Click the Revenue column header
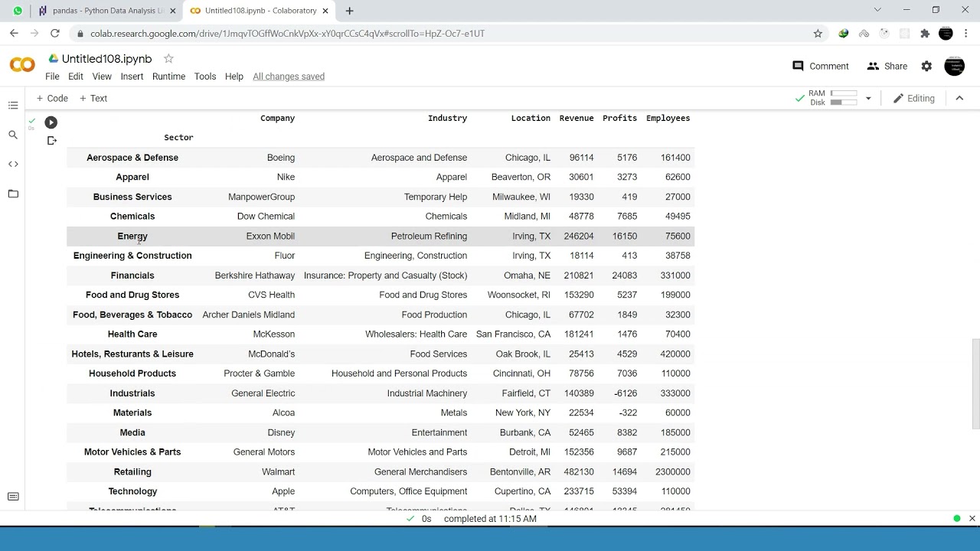 coord(577,119)
